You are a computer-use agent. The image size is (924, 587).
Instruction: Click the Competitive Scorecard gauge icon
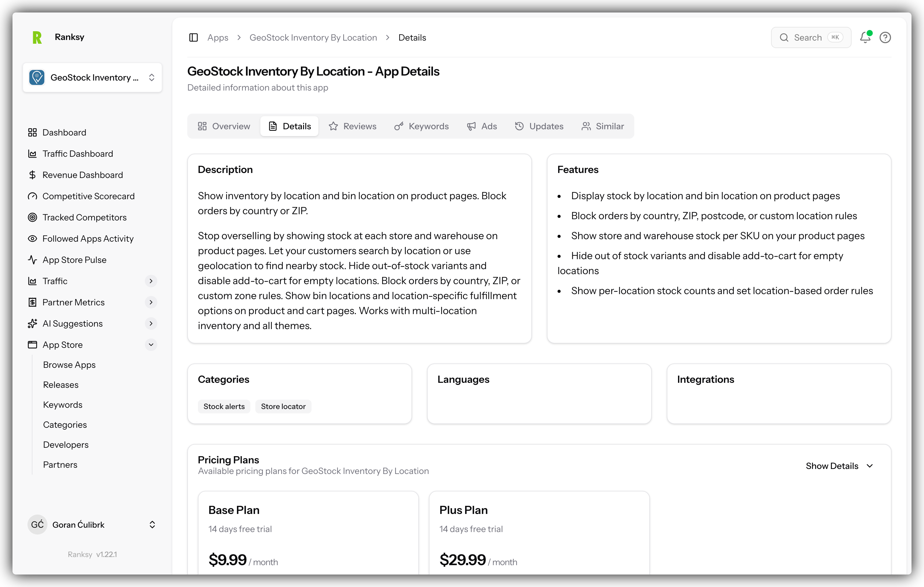(x=32, y=196)
